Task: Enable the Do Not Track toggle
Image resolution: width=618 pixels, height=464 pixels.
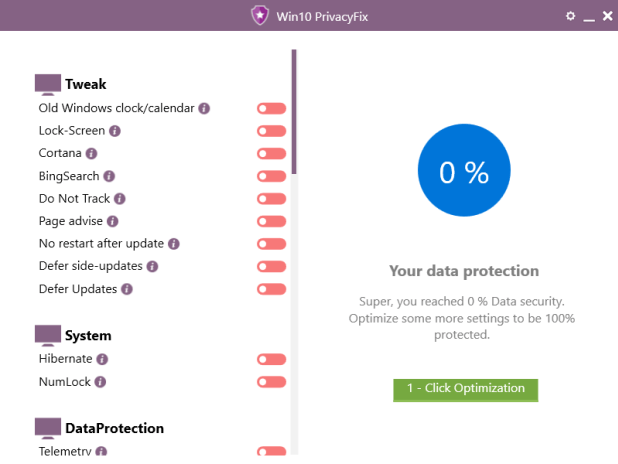Action: point(271,199)
